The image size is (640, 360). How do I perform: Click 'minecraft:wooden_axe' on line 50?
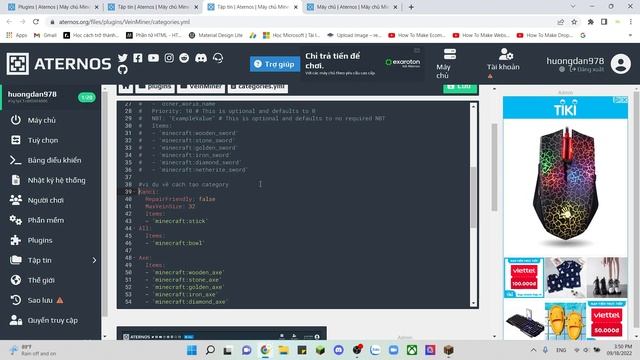point(189,273)
